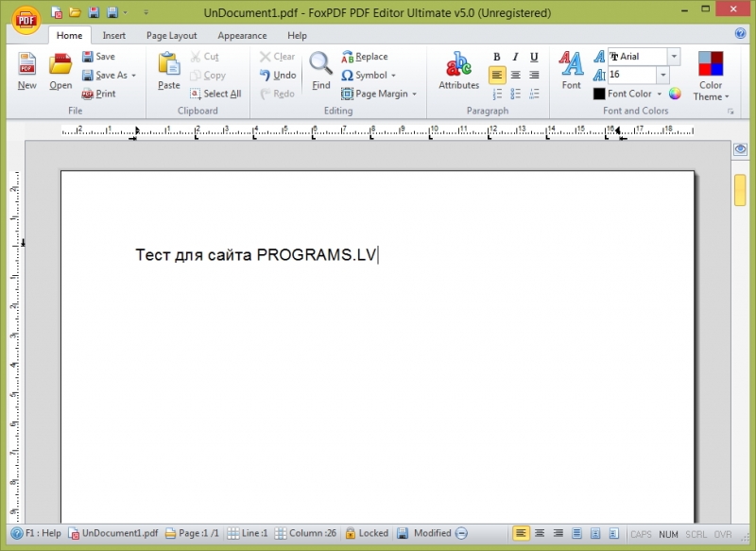Click the line spacing list icon
This screenshot has width=756, height=551.
point(534,94)
